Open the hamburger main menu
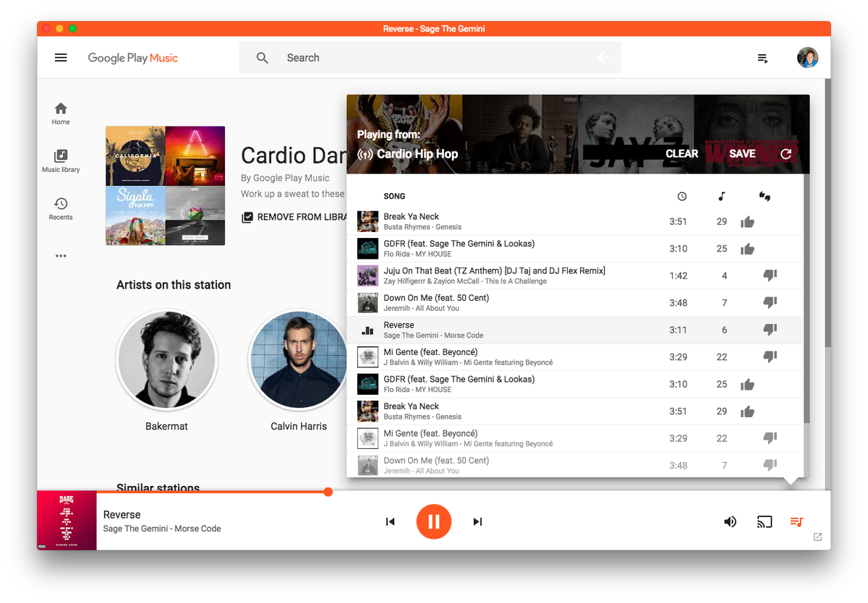 point(61,58)
